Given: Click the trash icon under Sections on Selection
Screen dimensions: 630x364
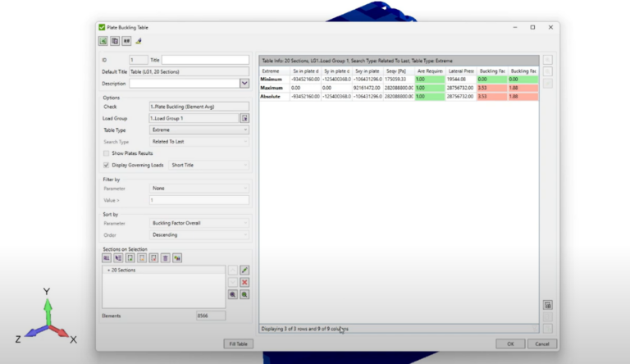Looking at the screenshot, I should [165, 257].
